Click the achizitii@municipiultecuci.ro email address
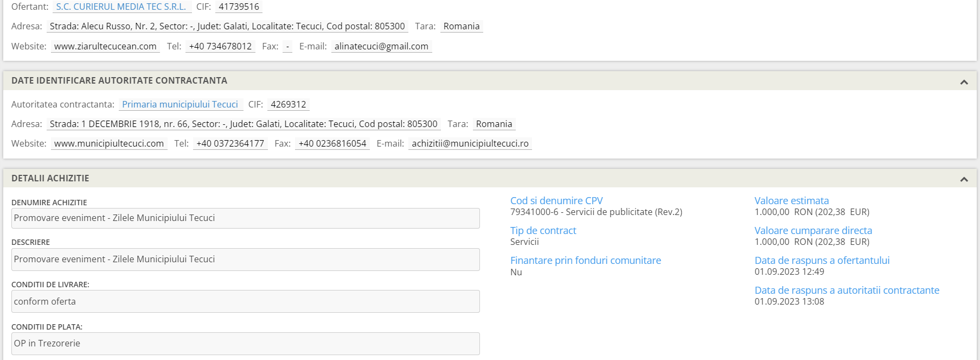This screenshot has width=980, height=360. (x=470, y=143)
